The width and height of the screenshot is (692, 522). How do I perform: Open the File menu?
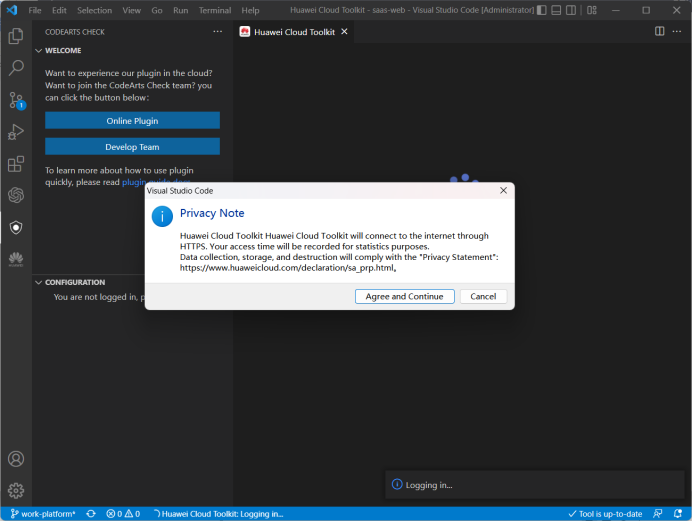[34, 10]
